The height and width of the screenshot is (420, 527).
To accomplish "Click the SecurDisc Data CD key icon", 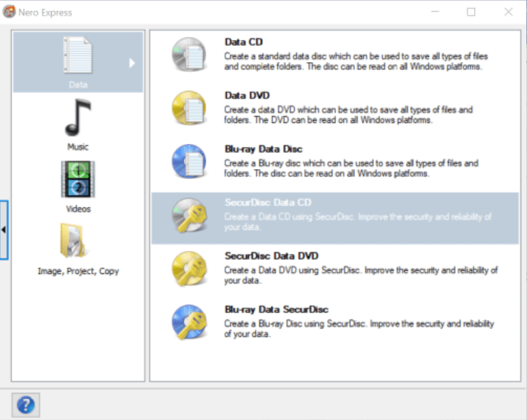I will pos(189,215).
